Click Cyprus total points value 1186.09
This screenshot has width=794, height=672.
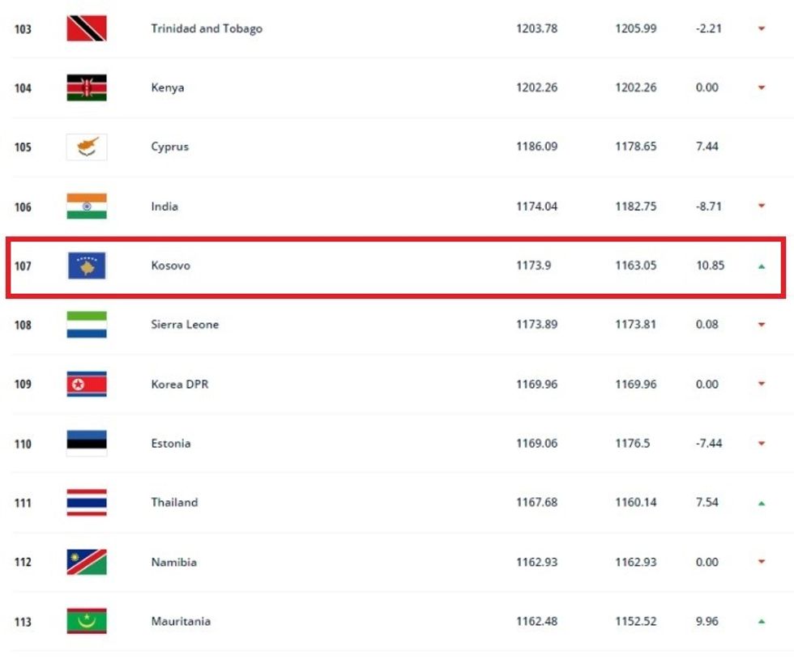pyautogui.click(x=536, y=147)
